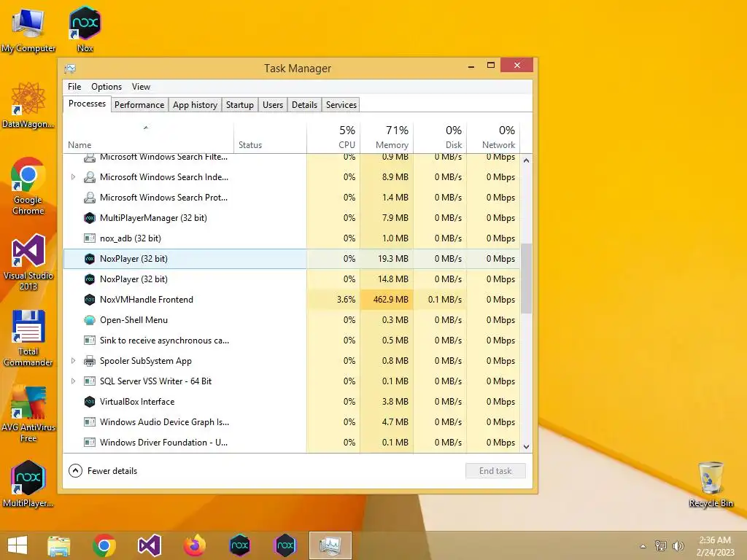
Task: Launch the Nox desktop shortcut
Action: click(85, 29)
